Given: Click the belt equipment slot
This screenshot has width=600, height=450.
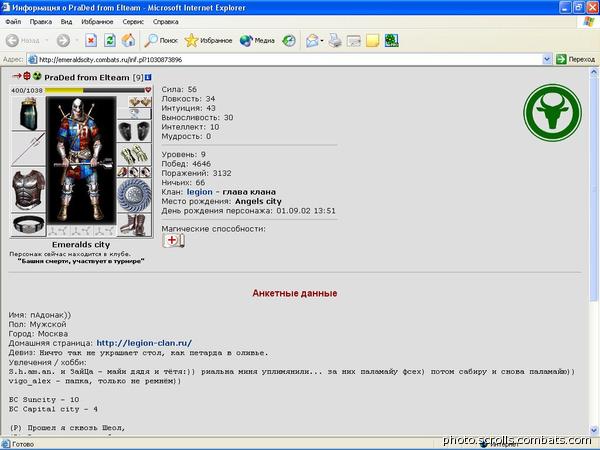Looking at the screenshot, I should 28,225.
